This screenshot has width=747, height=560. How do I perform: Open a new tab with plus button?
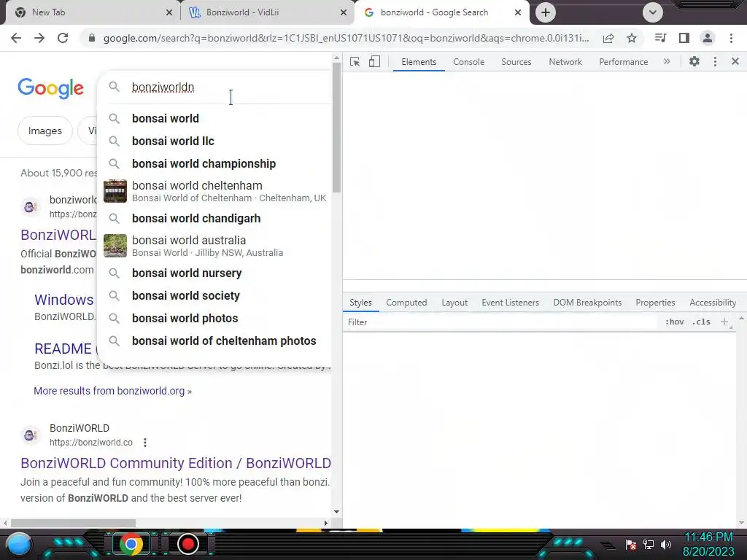(x=546, y=12)
